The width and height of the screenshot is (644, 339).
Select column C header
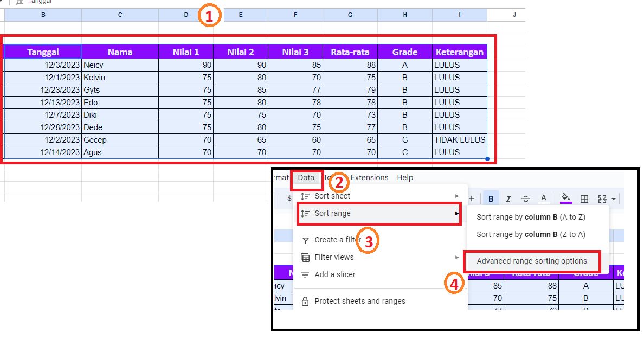(x=120, y=15)
